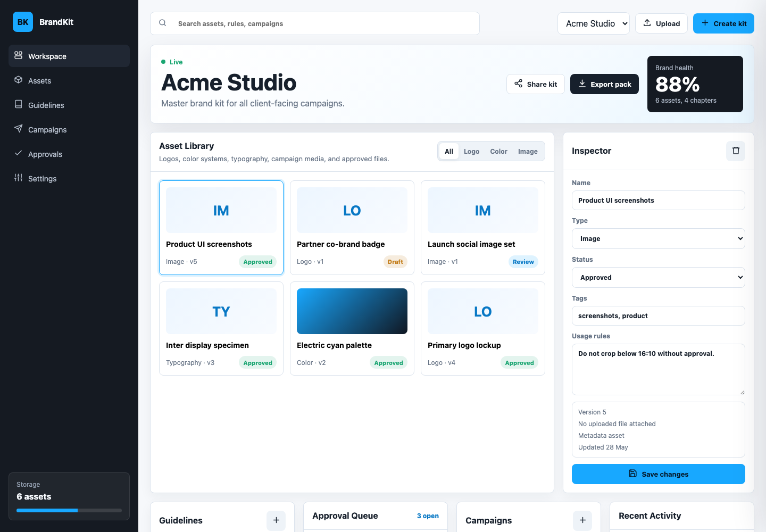Click the 'No uploaded file attached' text
Image resolution: width=766 pixels, height=532 pixels.
[617, 424]
